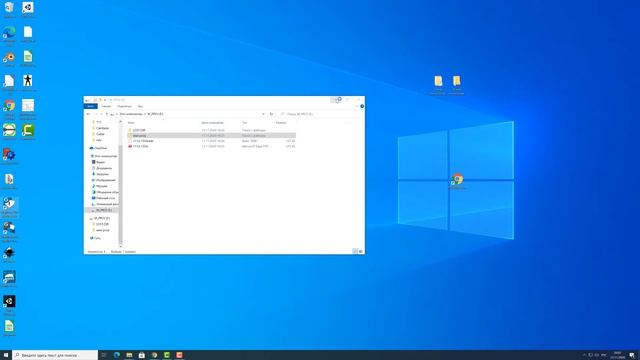Select the Google Chrome shortcut in left desktop column
The image size is (640, 360).
(x=9, y=108)
